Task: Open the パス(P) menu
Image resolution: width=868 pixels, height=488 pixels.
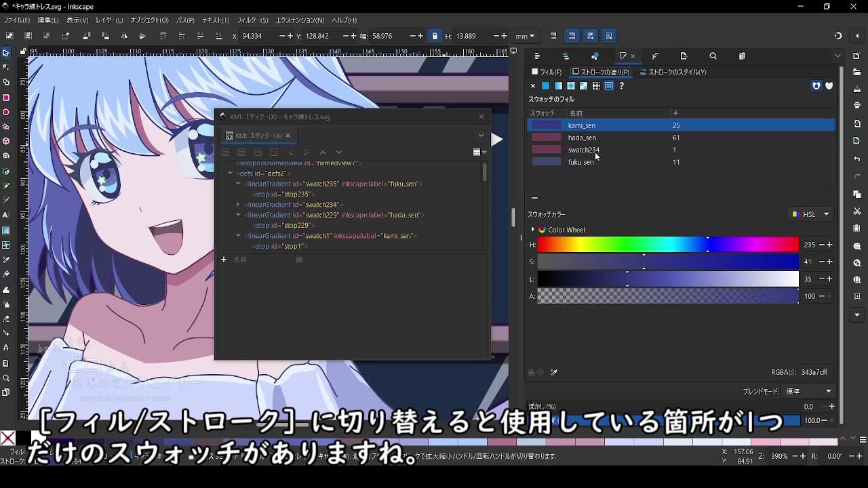Action: click(x=185, y=20)
